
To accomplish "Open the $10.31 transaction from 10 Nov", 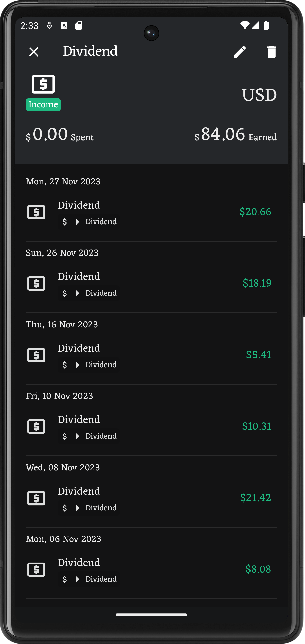I will coord(151,427).
